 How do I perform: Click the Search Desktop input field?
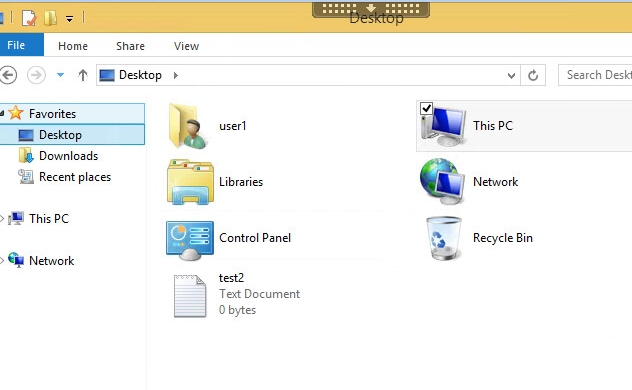tap(595, 75)
